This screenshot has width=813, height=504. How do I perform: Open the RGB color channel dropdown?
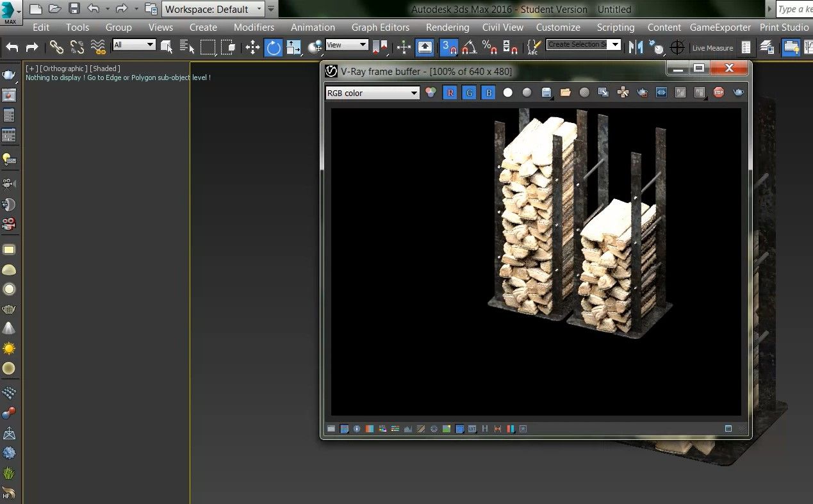[x=372, y=93]
